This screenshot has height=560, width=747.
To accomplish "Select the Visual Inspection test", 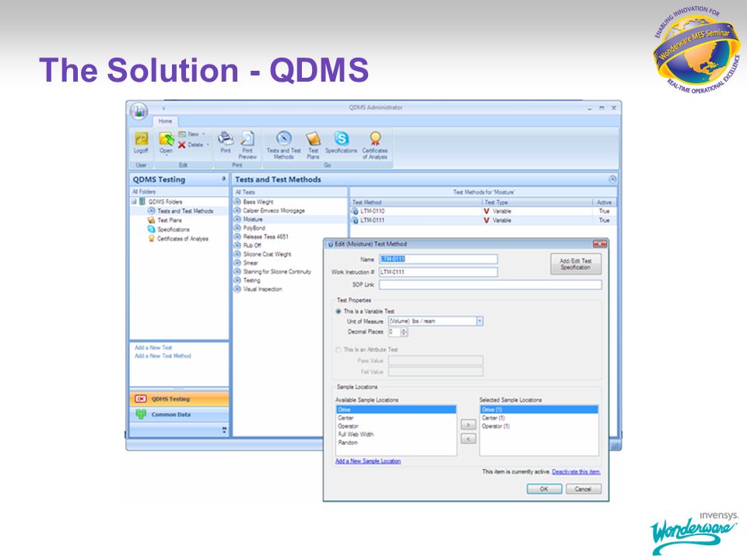I will pyautogui.click(x=262, y=289).
